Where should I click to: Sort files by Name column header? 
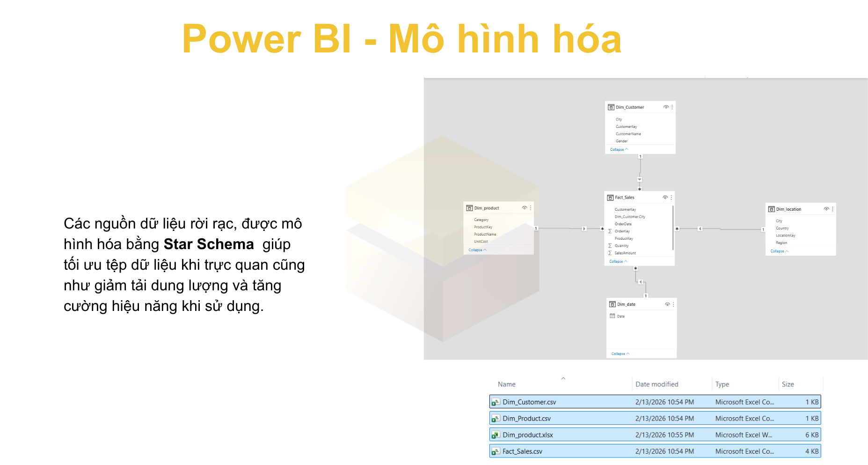(x=507, y=384)
